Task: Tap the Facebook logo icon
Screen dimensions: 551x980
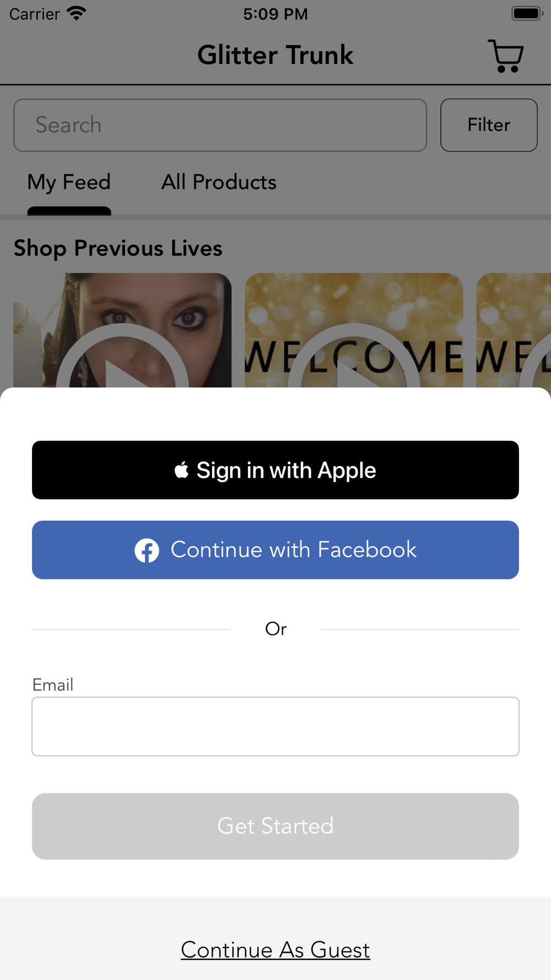Action: (147, 550)
